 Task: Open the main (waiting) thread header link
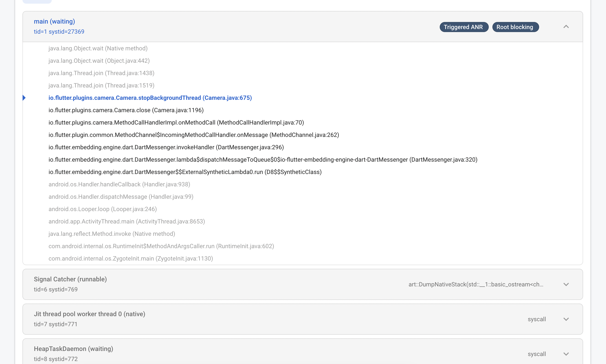tap(54, 21)
